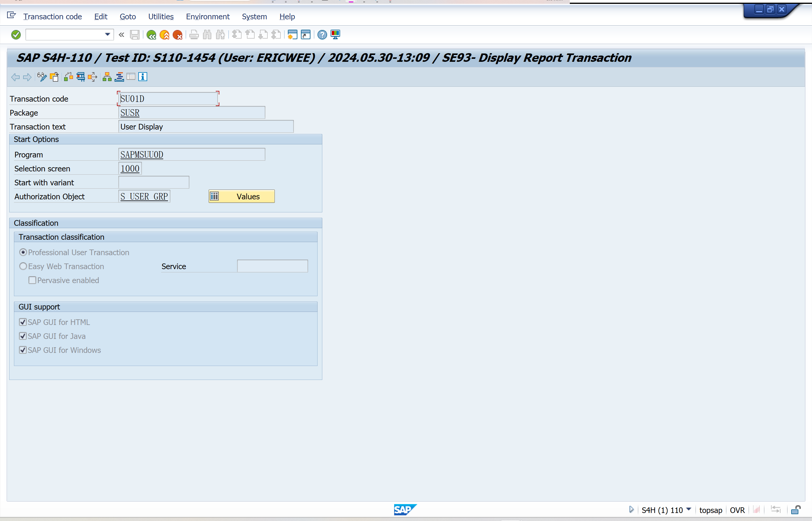Open the Environment menu
Screen dimensions: 812x521
pyautogui.click(x=207, y=17)
